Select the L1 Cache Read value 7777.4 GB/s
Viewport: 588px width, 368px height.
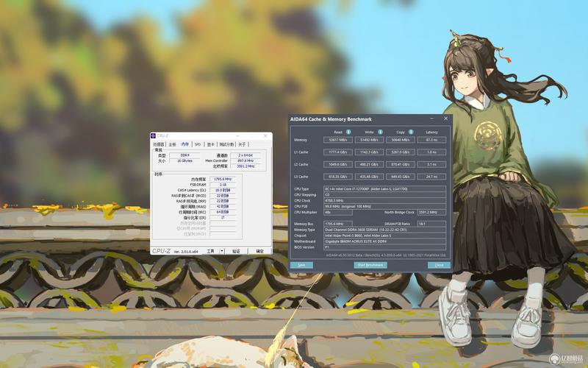[x=338, y=152]
